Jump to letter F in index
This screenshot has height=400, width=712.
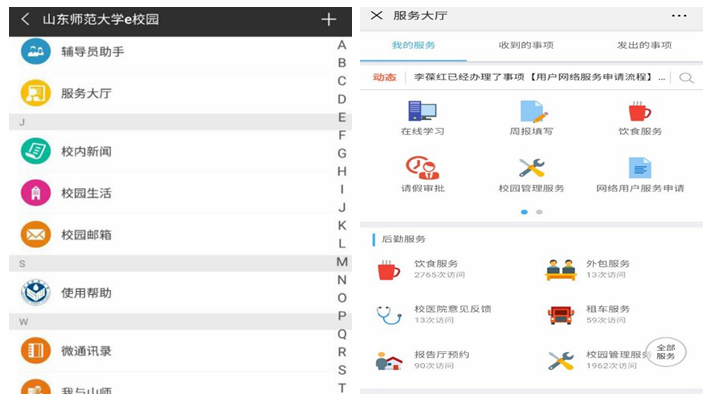(342, 135)
